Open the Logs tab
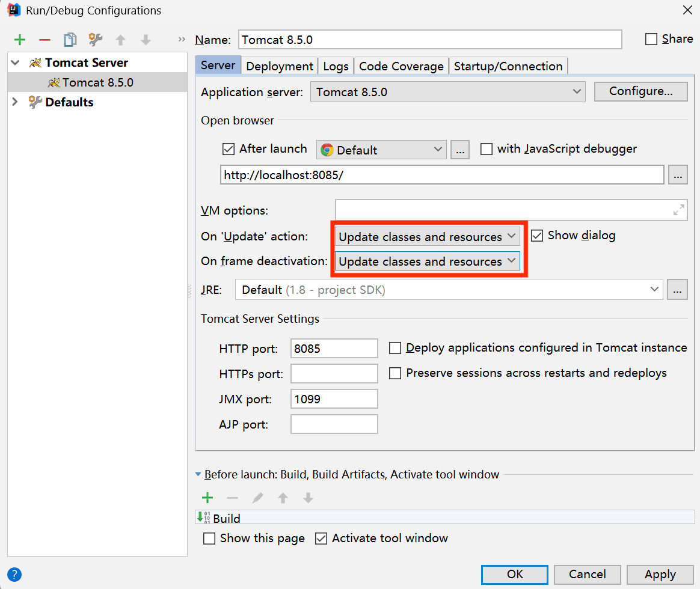 point(336,66)
